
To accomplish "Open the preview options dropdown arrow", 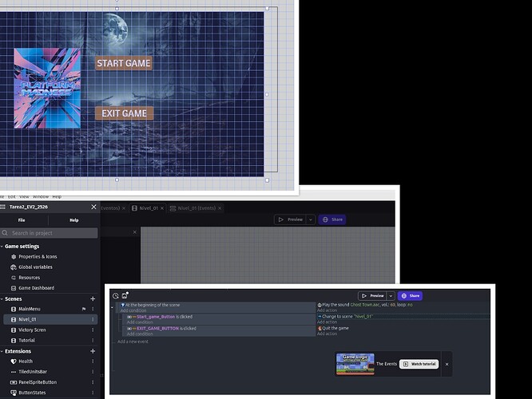I will point(391,296).
